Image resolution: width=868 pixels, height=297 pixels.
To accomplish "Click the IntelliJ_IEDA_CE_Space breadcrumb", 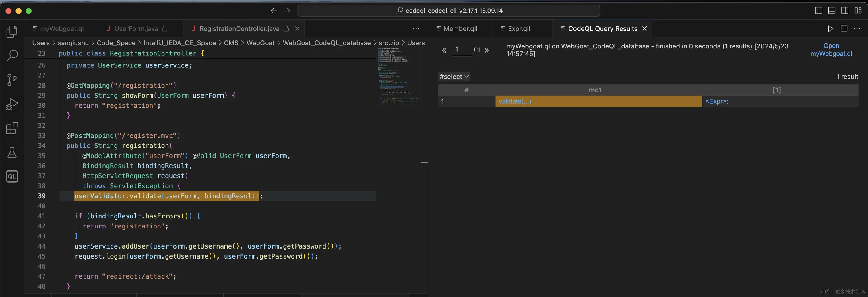I will [x=180, y=43].
